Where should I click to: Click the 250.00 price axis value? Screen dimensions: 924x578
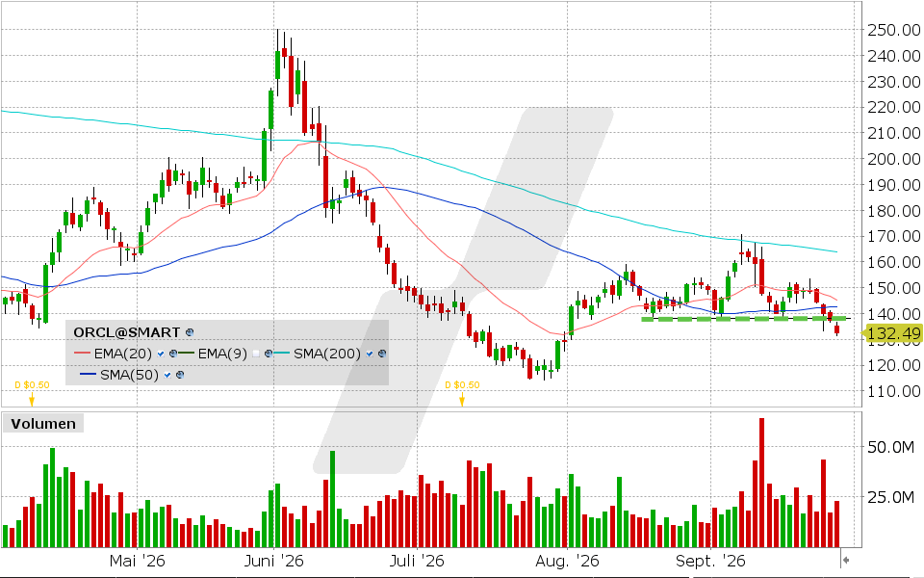click(894, 30)
